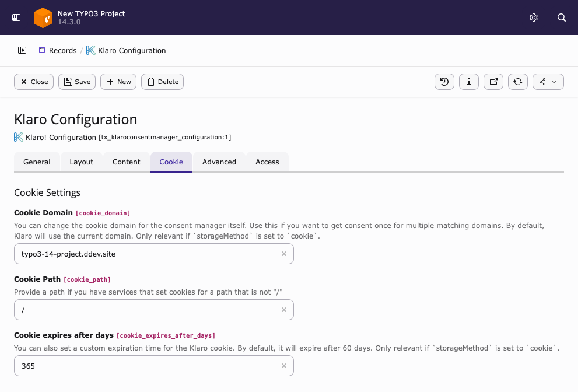Click the Klaro Configuration breadcrumb
Screen dimensions: 578x392
click(x=132, y=50)
